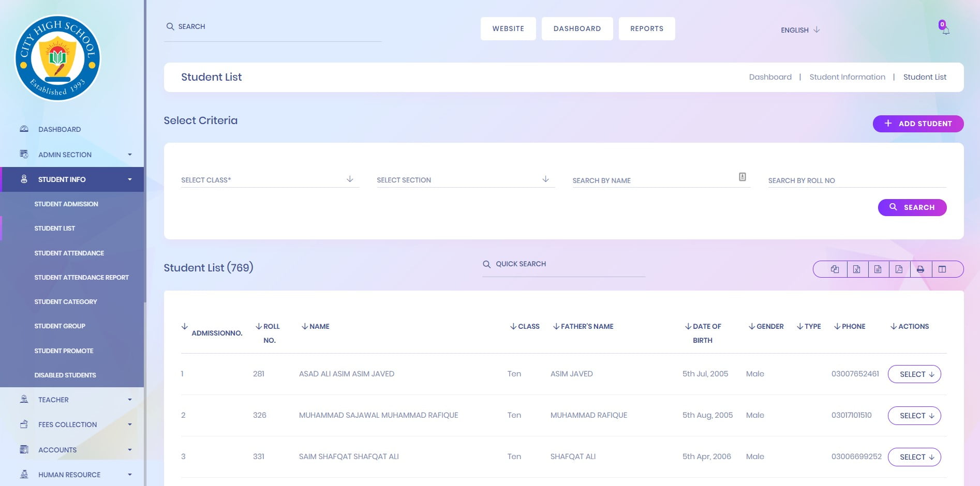Go to Disabled Students page

tap(65, 375)
